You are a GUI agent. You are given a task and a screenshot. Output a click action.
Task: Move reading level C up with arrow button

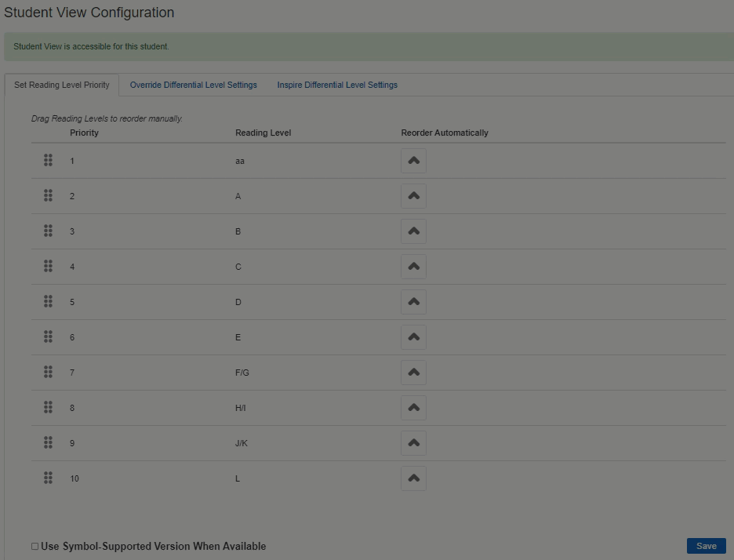tap(414, 267)
